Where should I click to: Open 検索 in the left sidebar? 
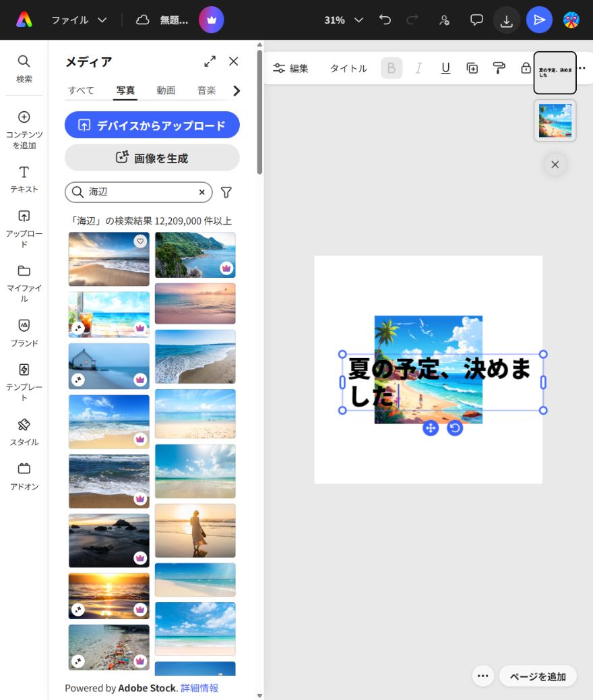24,69
